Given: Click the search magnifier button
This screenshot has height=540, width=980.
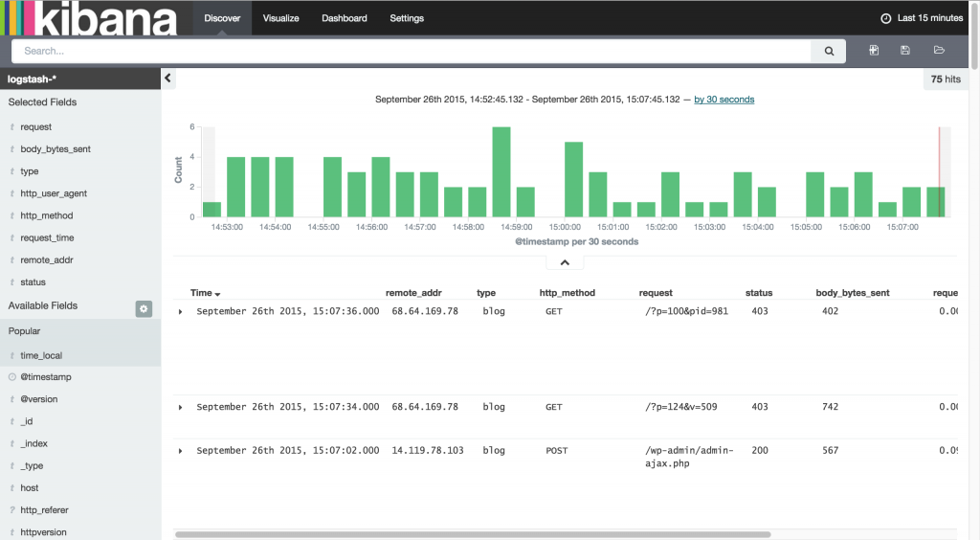Looking at the screenshot, I should [x=828, y=52].
